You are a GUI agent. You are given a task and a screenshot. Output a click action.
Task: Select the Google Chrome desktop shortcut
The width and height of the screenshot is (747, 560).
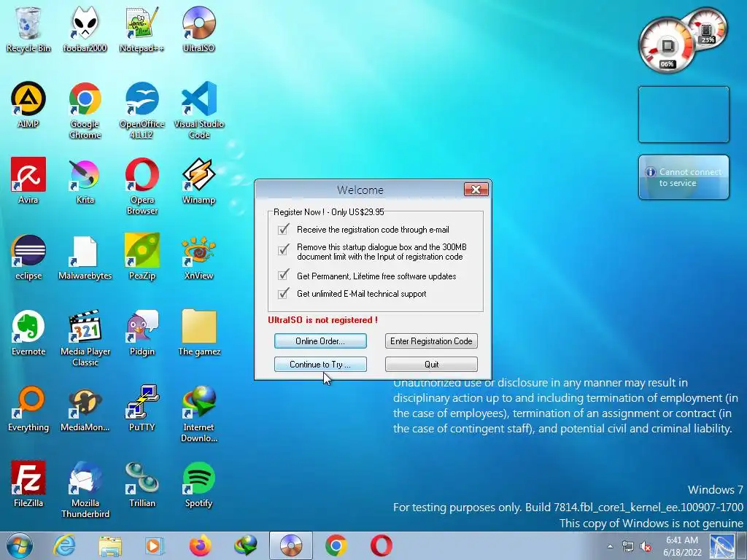coord(85,111)
